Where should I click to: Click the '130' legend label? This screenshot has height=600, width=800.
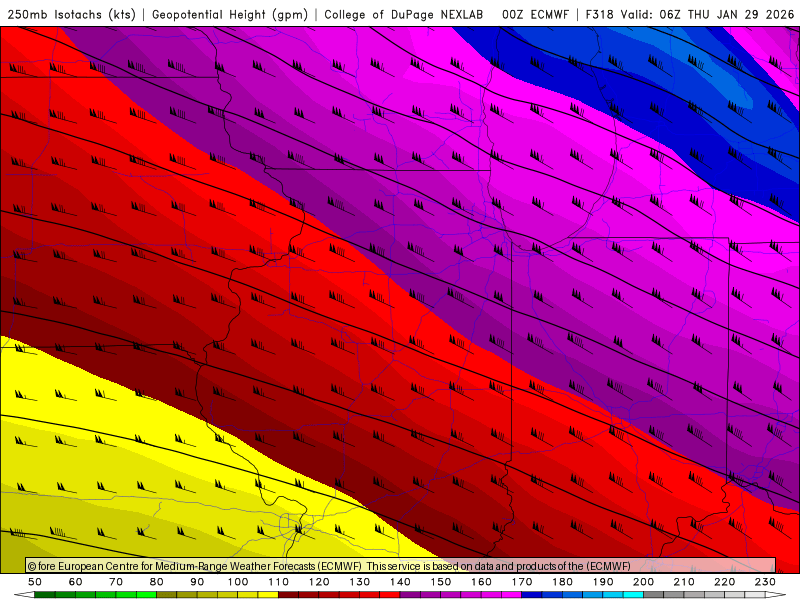[360, 582]
